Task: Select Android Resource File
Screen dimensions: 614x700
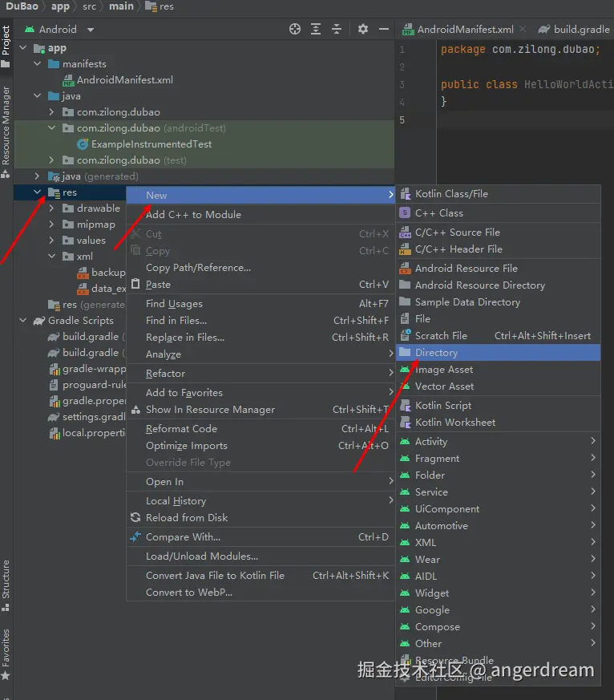Action: (498, 269)
